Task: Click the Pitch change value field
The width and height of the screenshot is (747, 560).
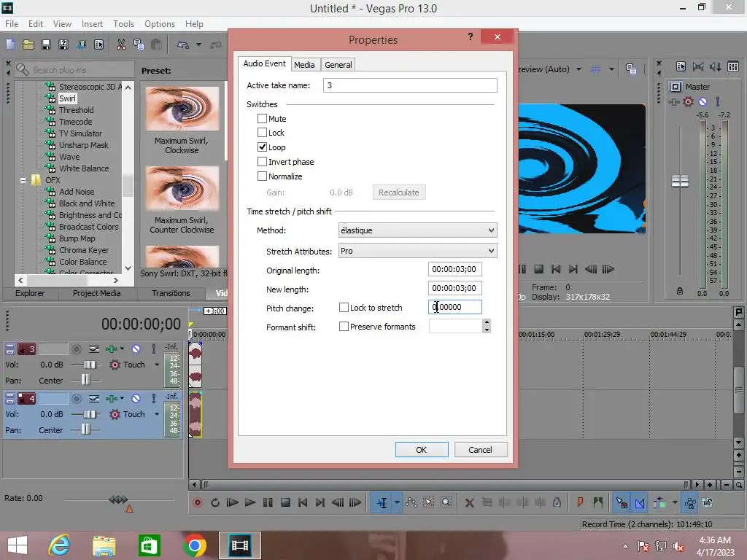Action: [x=455, y=307]
